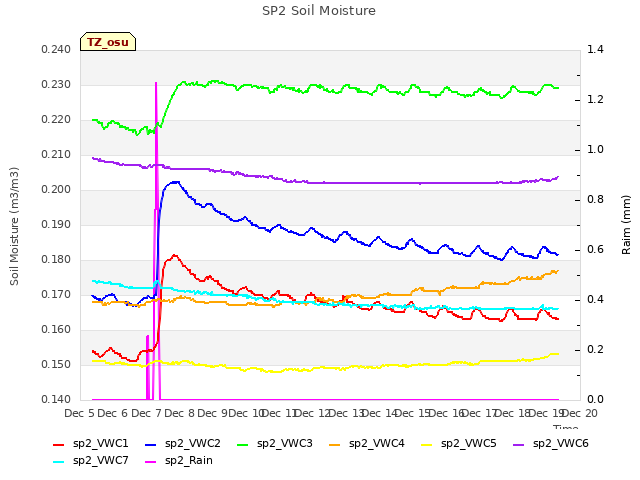Click the 0.140 left axis value
Image resolution: width=640 pixels, height=480 pixels.
tap(56, 400)
